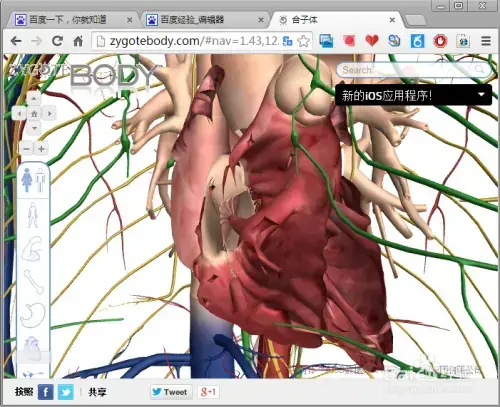Reset view with home navigation button
This screenshot has height=407, width=500.
click(x=34, y=114)
